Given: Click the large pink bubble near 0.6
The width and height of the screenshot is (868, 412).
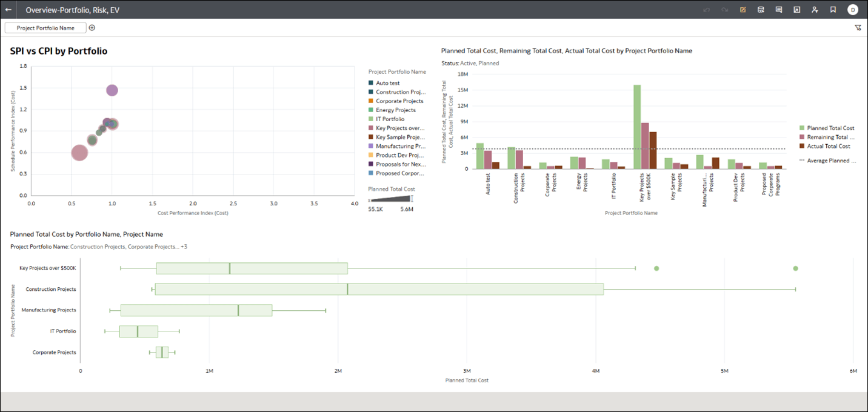Looking at the screenshot, I should click(79, 153).
